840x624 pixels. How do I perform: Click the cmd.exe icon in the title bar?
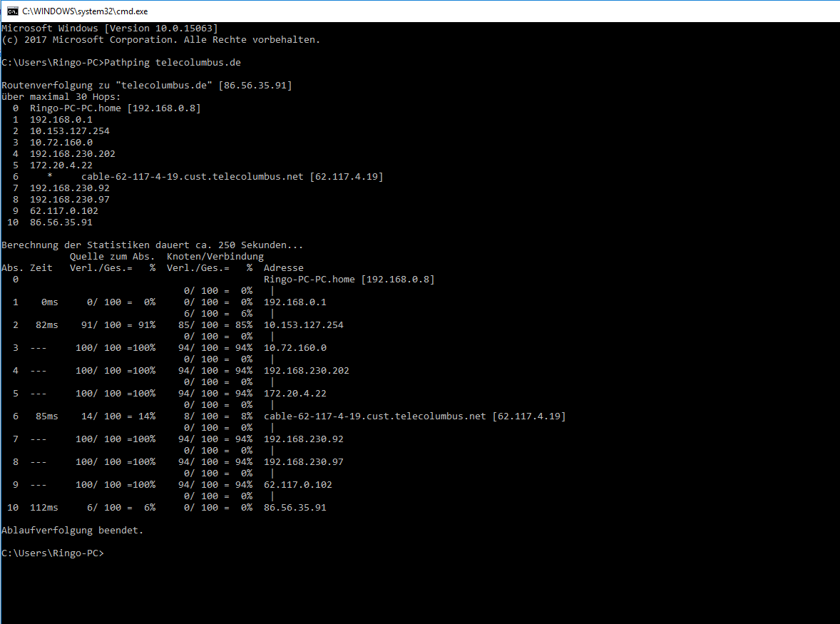tap(13, 11)
